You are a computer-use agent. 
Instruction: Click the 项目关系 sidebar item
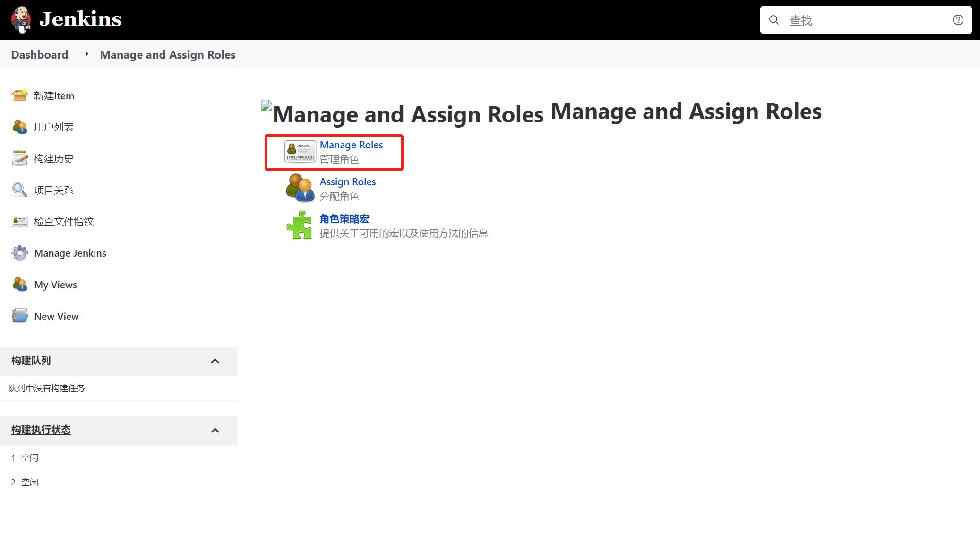[x=53, y=190]
